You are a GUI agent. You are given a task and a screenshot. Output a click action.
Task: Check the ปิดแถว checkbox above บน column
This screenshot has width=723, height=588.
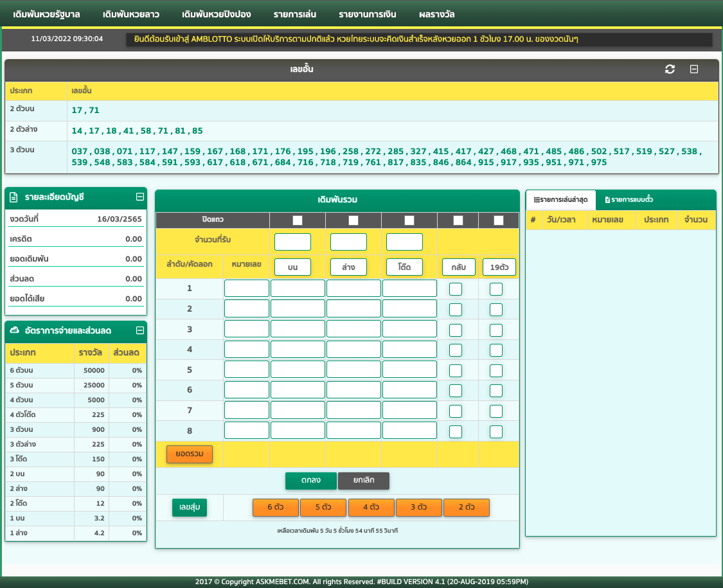pyautogui.click(x=298, y=220)
